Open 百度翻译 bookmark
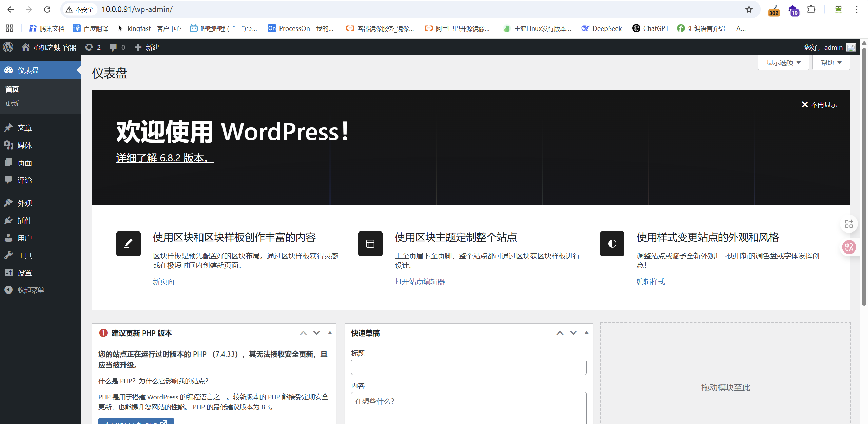 (91, 28)
